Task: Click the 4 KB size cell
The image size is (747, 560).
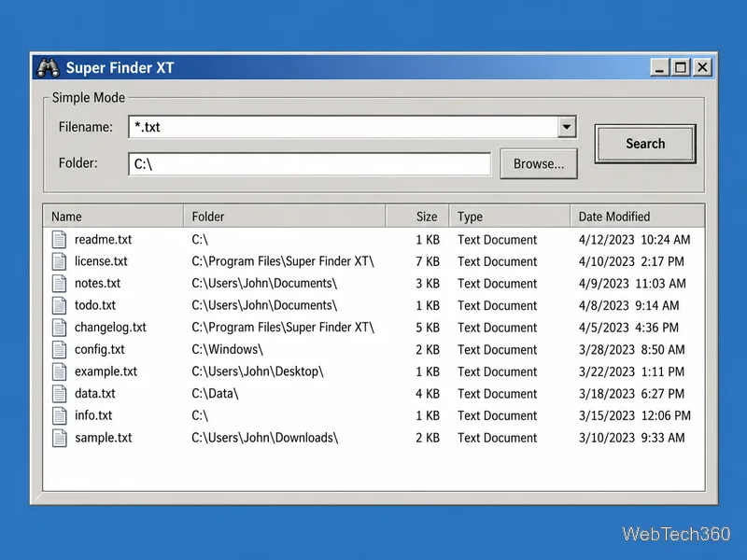Action: tap(428, 394)
